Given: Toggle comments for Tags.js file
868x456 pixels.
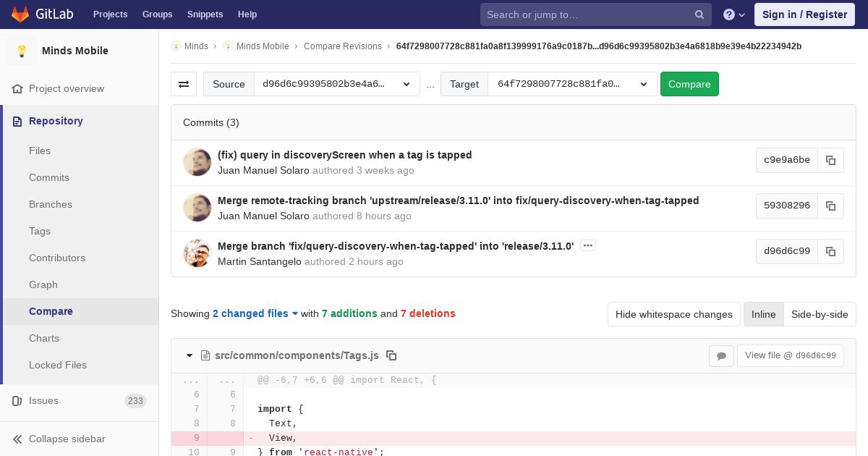Looking at the screenshot, I should 721,355.
